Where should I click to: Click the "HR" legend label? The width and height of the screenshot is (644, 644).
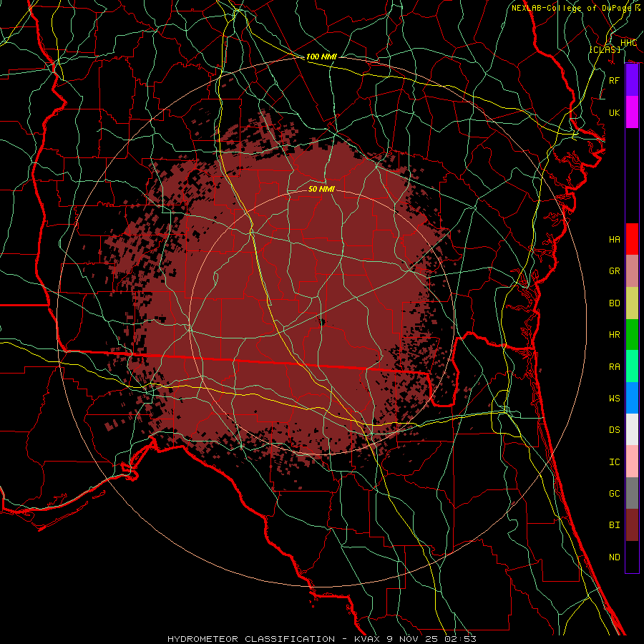[615, 335]
